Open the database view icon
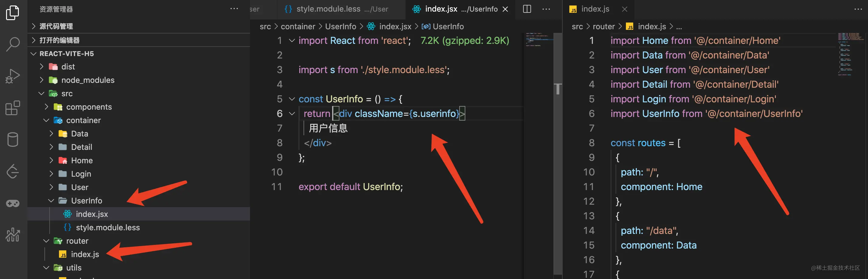 13,140
